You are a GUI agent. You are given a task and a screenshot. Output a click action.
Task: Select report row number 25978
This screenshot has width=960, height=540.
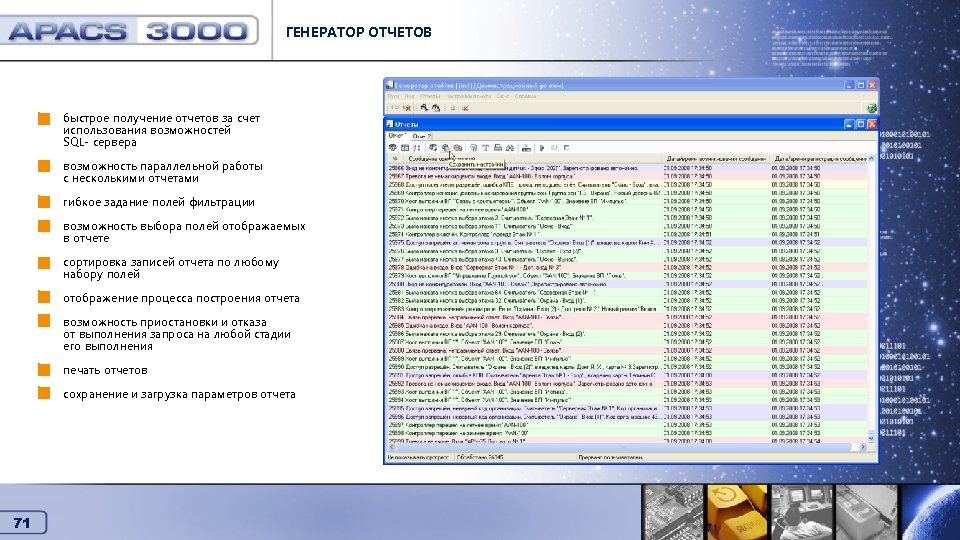click(x=627, y=268)
